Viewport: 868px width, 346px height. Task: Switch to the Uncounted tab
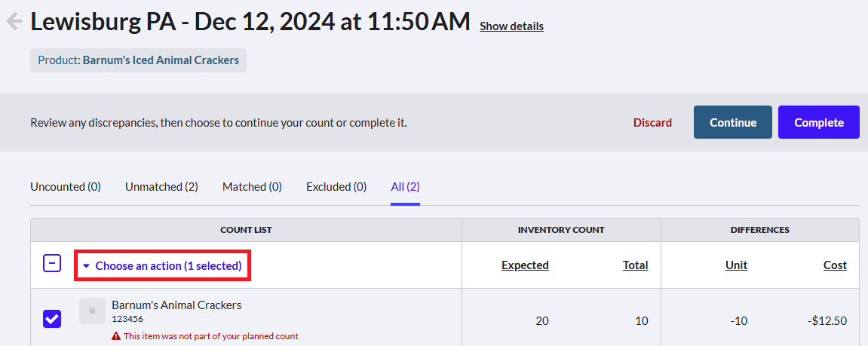66,187
